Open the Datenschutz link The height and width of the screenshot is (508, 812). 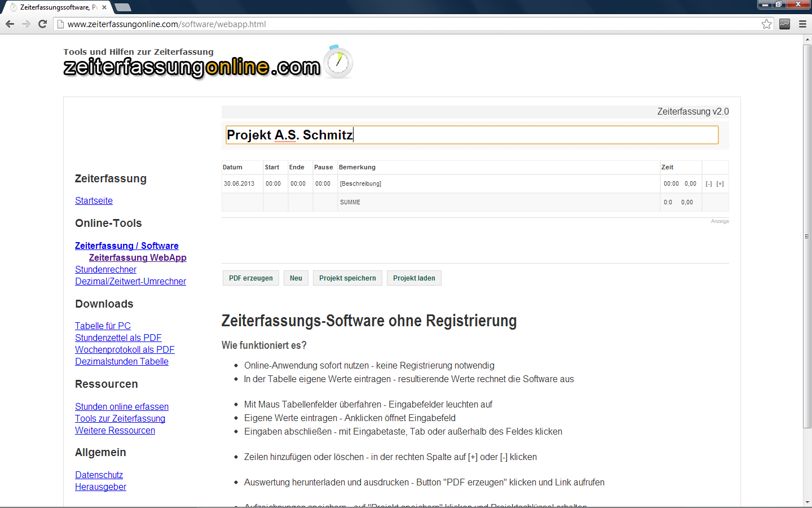point(99,475)
